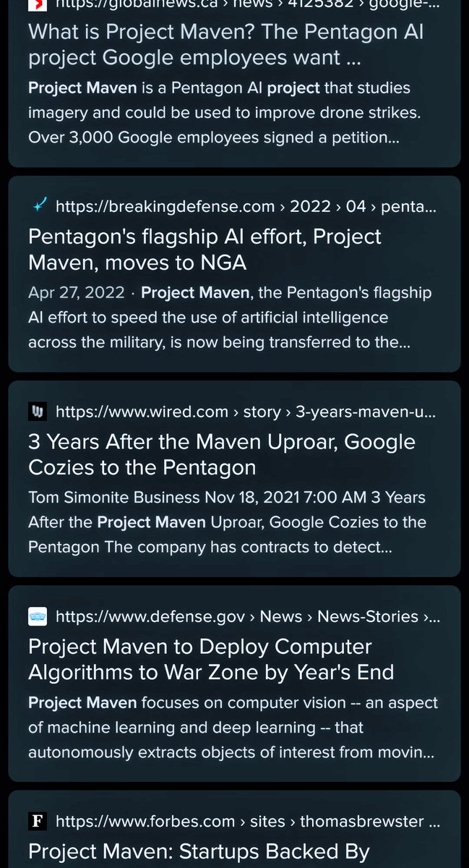Open 'What is Project Maven?' headline
469x868 pixels.
click(x=225, y=45)
